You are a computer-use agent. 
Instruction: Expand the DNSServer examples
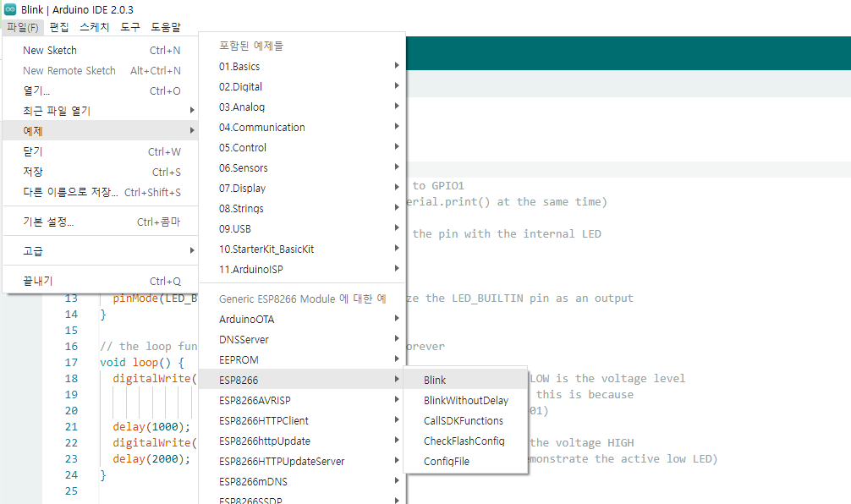(302, 340)
